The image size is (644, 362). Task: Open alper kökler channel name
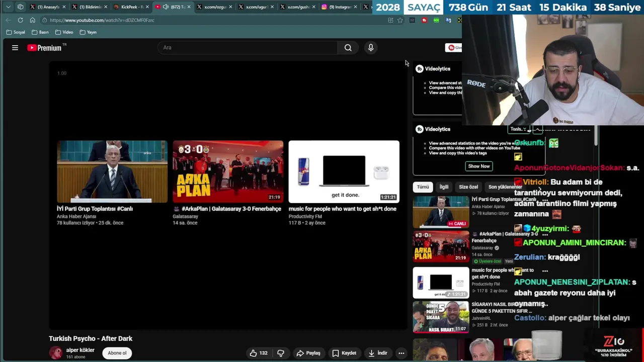80,350
